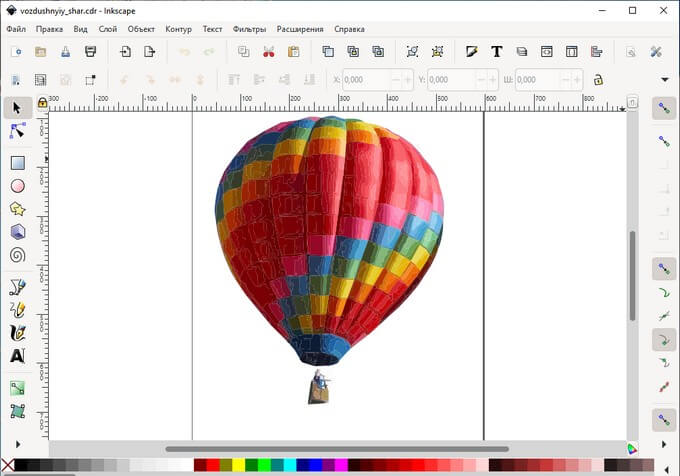Open the Fill and Stroke dialog icon
Viewport: 680px width, 476px height.
pos(471,52)
